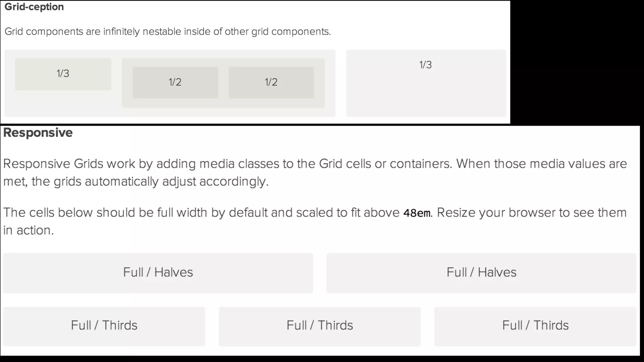Click the middle Full / Thirds cell
Screen dimensions: 644x362
point(319,326)
